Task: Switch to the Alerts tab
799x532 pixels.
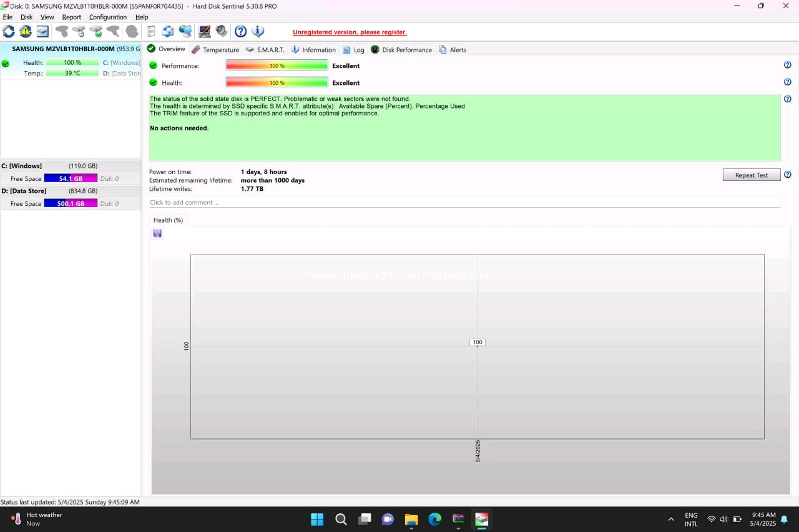Action: [453, 49]
